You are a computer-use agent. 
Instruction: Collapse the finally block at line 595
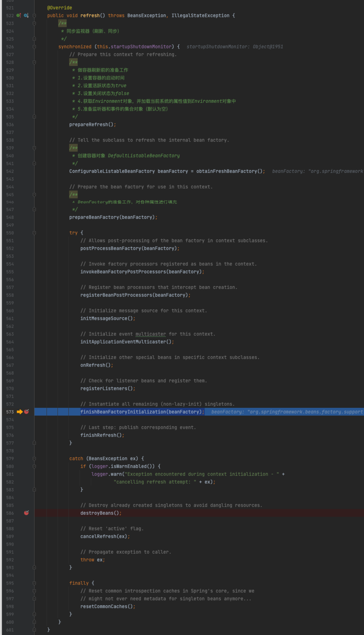point(34,583)
